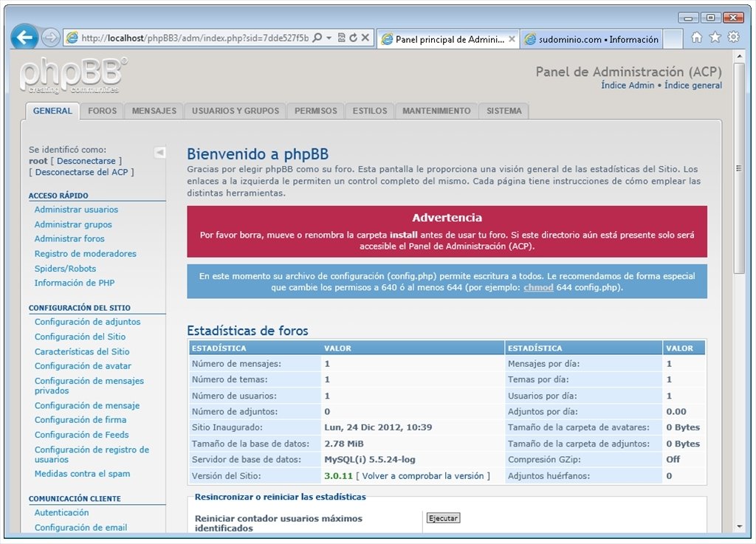Click the page vertical scrollbar thumb
Viewport: 756px width, 544px height.
click(x=738, y=168)
